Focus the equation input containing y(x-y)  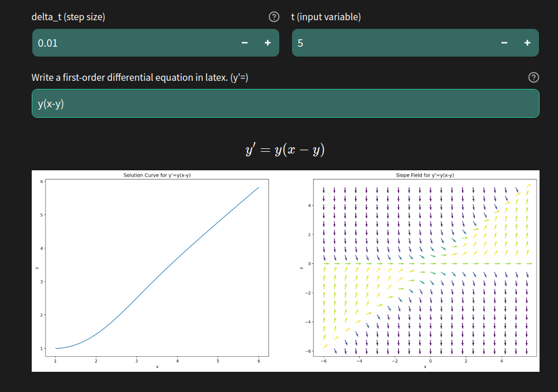pos(286,103)
